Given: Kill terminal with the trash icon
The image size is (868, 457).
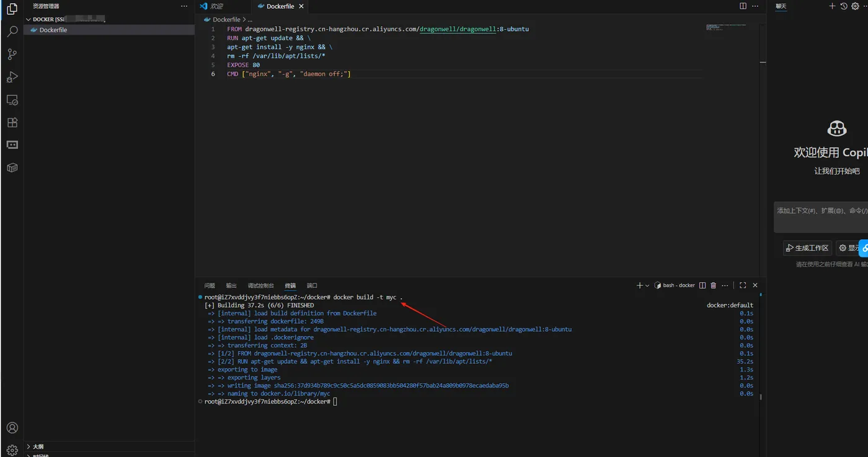Looking at the screenshot, I should [714, 285].
